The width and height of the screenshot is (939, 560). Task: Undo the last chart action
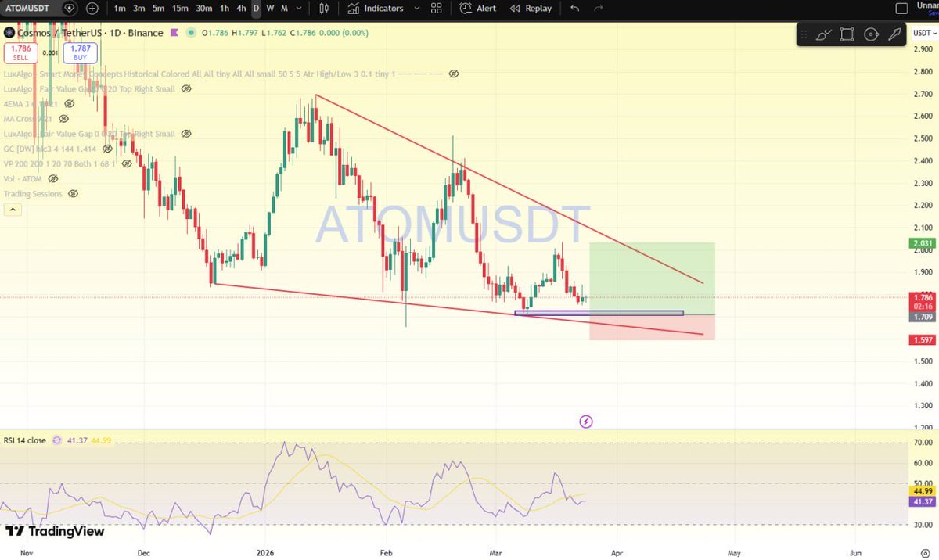click(x=575, y=9)
